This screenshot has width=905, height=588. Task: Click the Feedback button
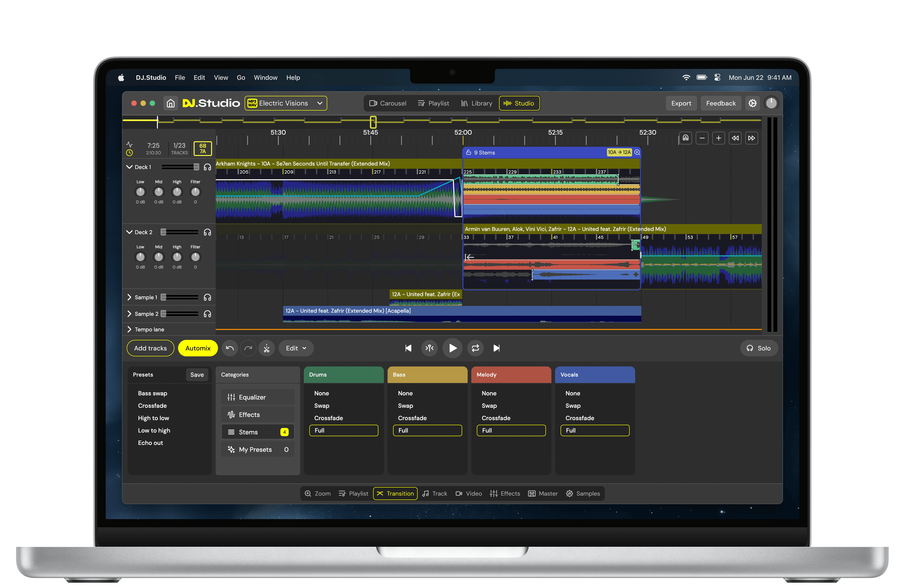pos(721,103)
